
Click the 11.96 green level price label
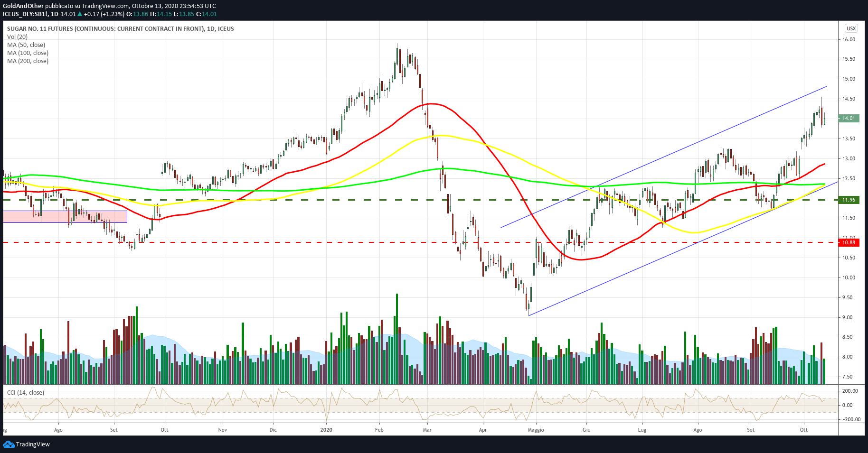[x=849, y=200]
